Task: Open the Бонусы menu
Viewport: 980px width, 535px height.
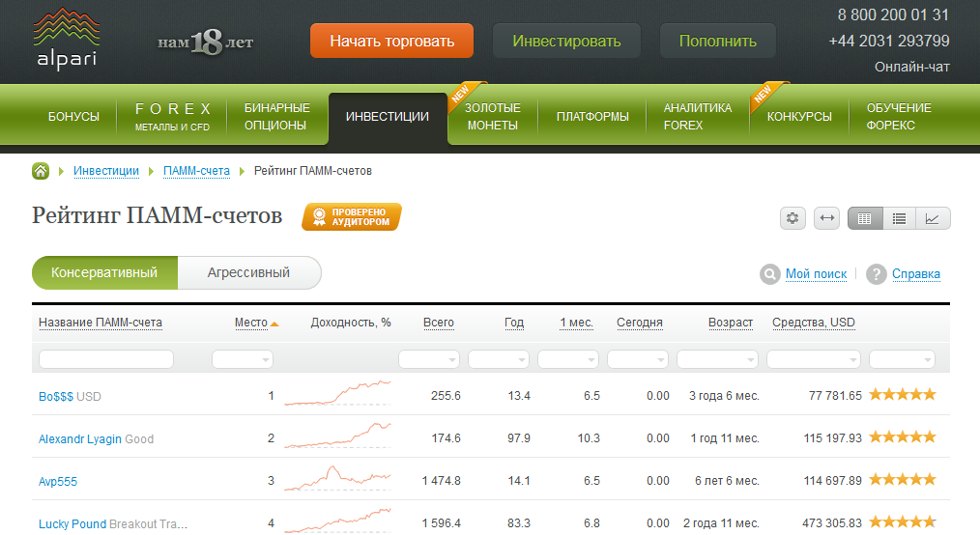Action: tap(73, 117)
